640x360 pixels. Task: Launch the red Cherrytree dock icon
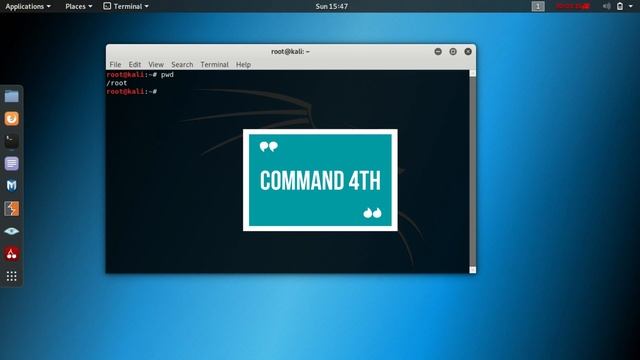[11, 254]
